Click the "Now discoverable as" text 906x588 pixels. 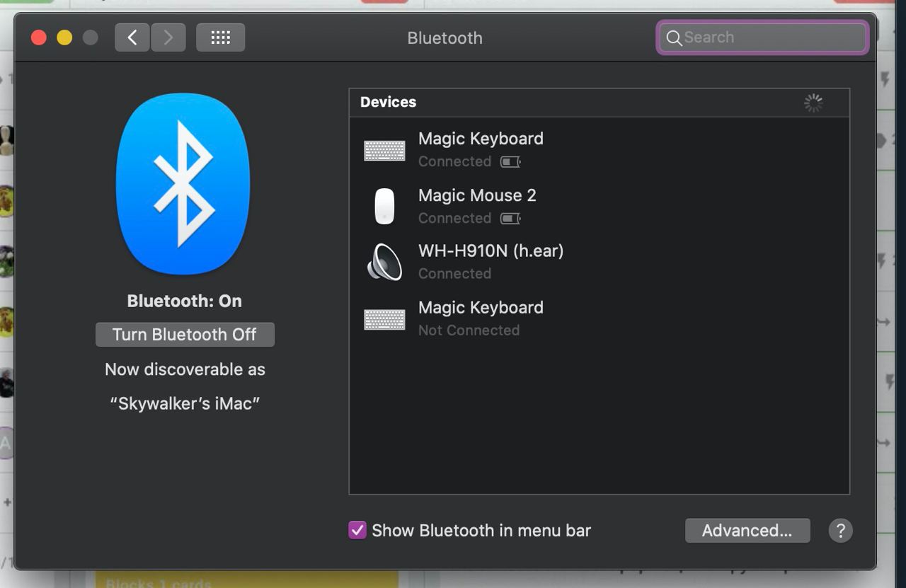pos(185,369)
